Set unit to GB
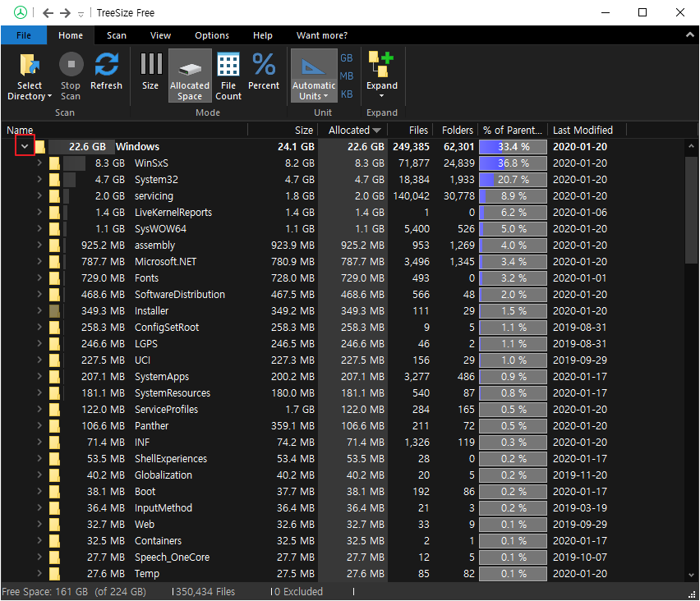The width and height of the screenshot is (700, 601). pyautogui.click(x=347, y=58)
